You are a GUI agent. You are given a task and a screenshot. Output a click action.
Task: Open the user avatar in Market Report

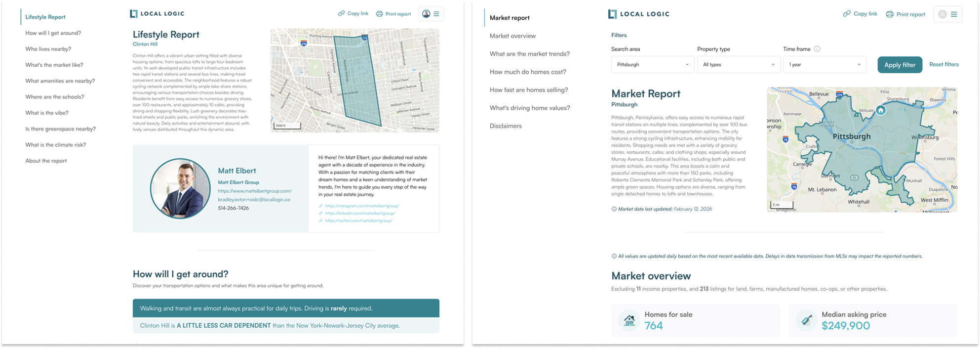click(942, 14)
